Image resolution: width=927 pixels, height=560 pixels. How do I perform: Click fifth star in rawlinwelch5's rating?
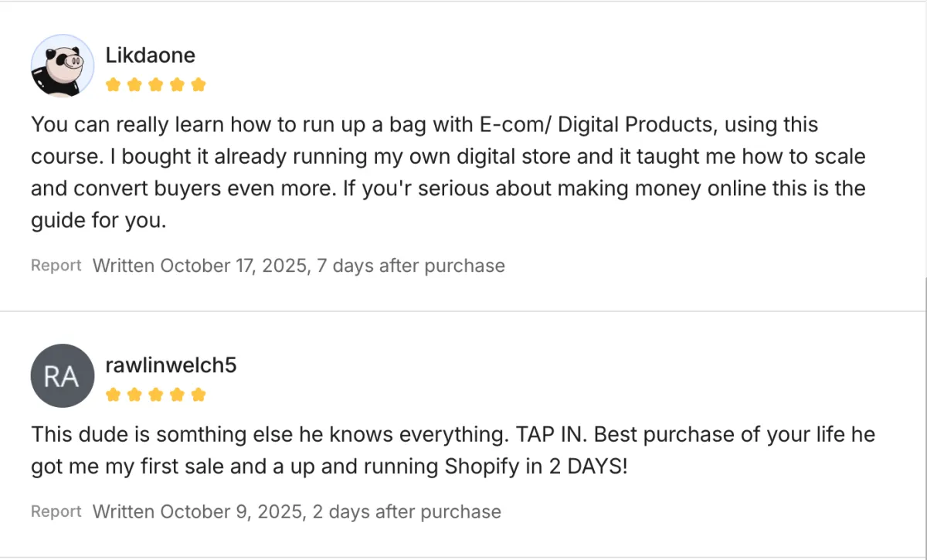click(199, 395)
